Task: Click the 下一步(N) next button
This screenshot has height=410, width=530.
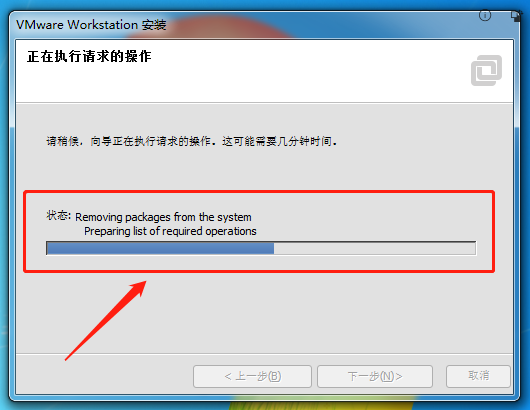Action: pos(375,376)
